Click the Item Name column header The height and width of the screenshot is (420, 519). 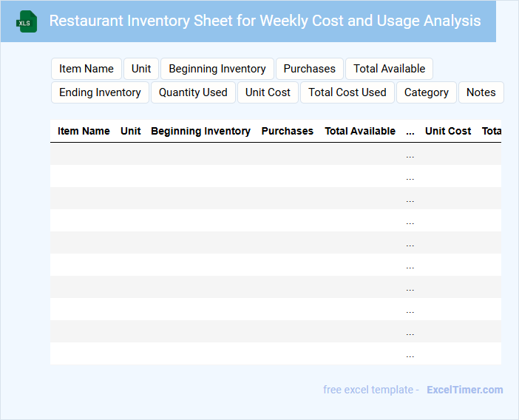[84, 131]
